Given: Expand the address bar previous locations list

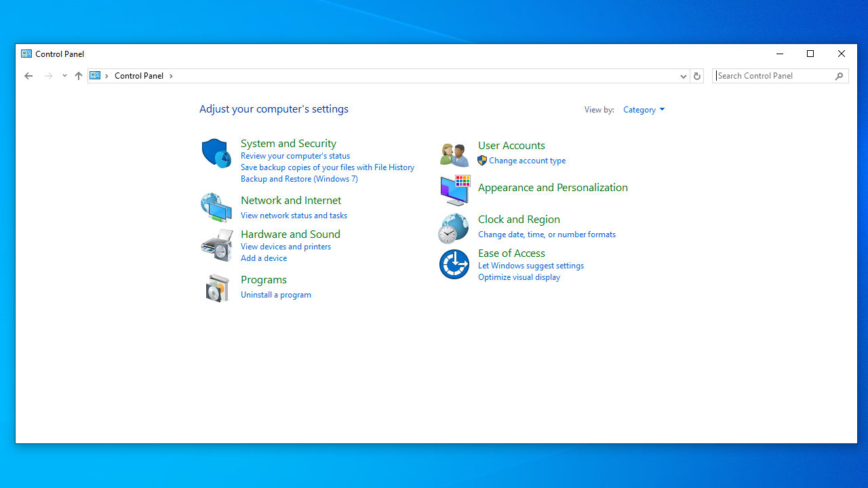Looking at the screenshot, I should pyautogui.click(x=683, y=76).
